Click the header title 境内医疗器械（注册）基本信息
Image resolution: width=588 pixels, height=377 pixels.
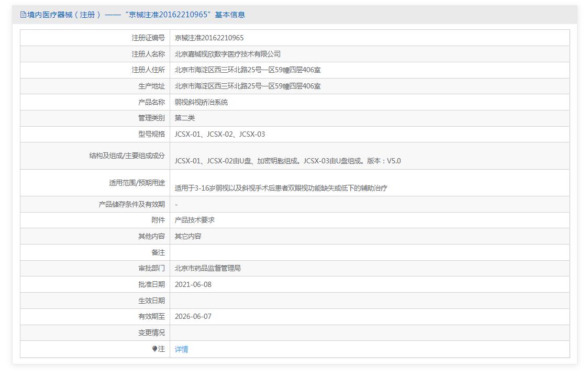click(136, 15)
